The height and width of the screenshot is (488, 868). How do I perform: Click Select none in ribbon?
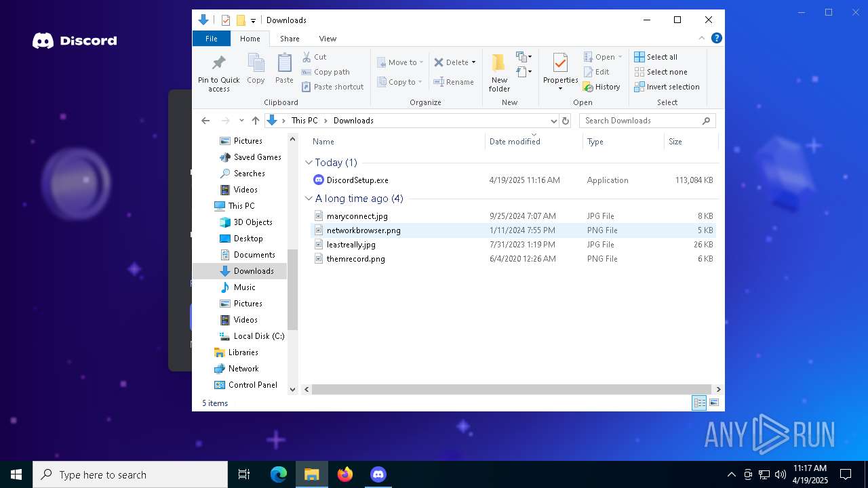click(x=661, y=72)
